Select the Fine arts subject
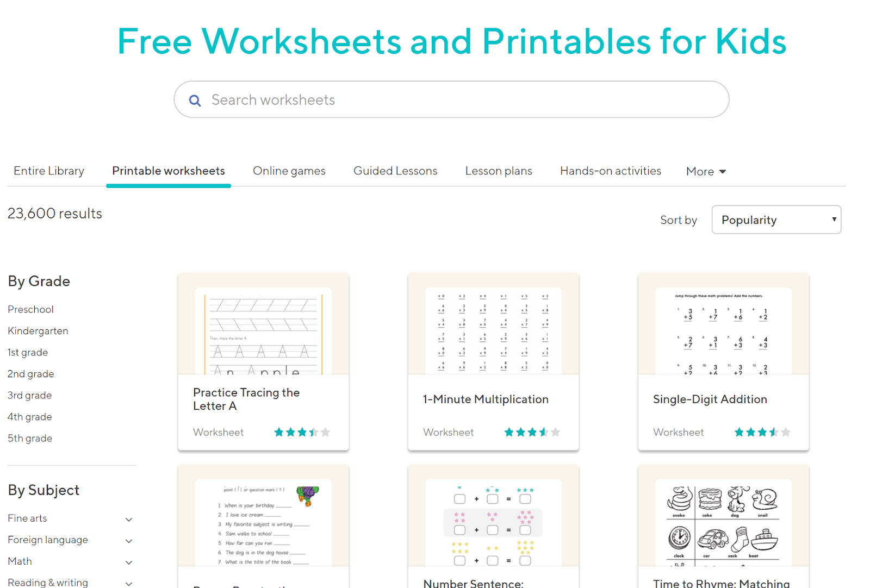Image resolution: width=870 pixels, height=588 pixels. [x=27, y=518]
